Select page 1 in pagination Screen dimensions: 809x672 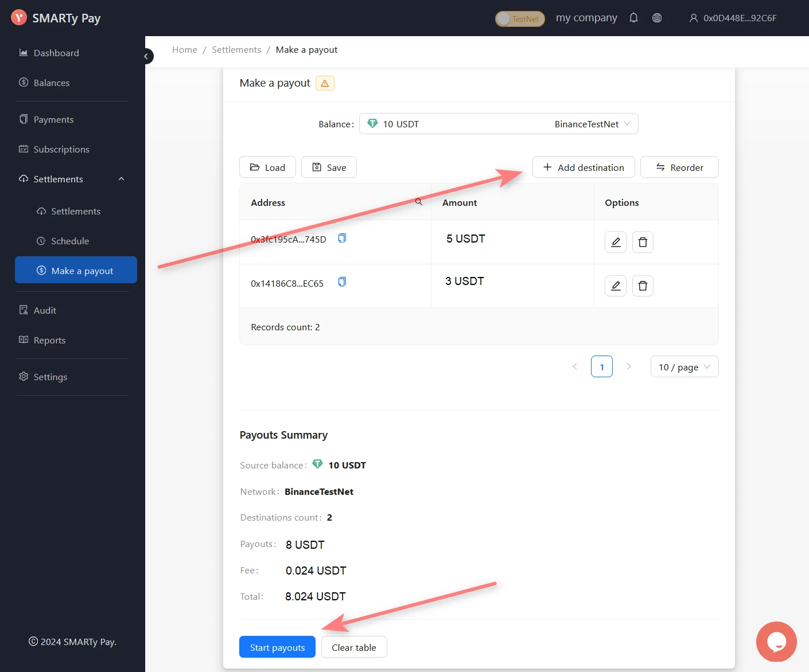pos(601,367)
